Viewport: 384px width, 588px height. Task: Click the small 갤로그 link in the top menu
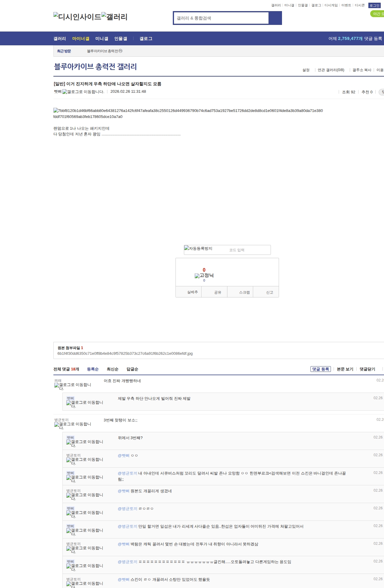316,5
